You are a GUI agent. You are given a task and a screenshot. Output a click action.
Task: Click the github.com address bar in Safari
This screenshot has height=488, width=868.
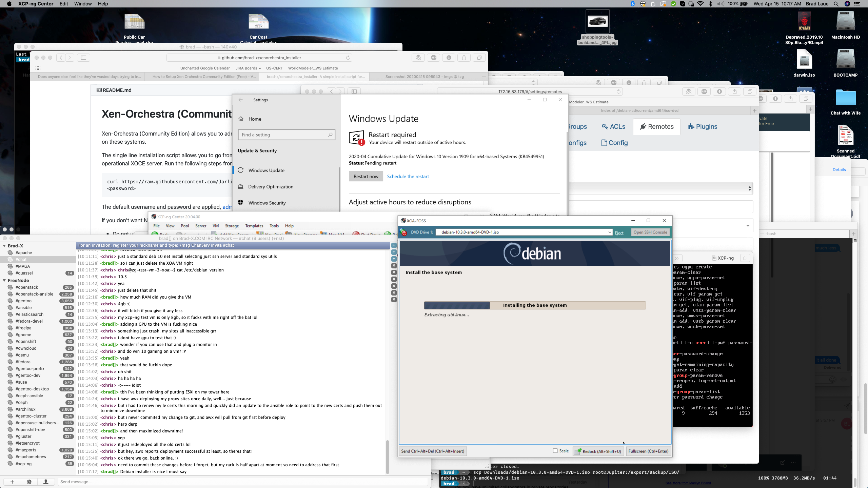pyautogui.click(x=259, y=58)
